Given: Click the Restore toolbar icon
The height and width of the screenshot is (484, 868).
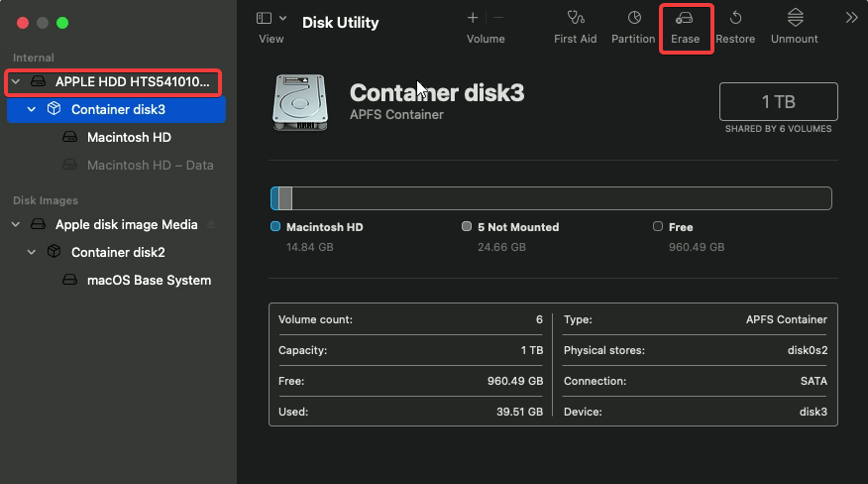Looking at the screenshot, I should click(x=735, y=18).
